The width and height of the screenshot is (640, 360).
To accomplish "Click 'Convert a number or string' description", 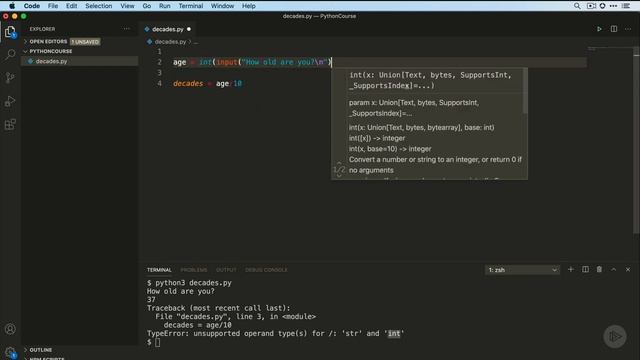I will [x=435, y=165].
